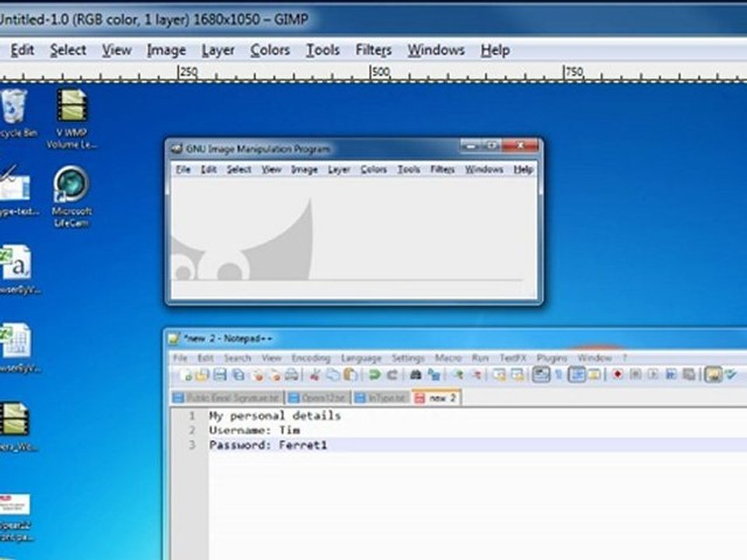
Task: Open the View menu in GIMP main menu bar
Action: 117,50
